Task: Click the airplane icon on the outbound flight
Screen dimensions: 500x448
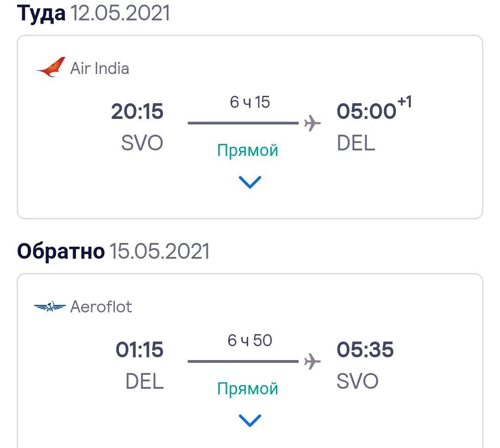Action: click(x=312, y=123)
